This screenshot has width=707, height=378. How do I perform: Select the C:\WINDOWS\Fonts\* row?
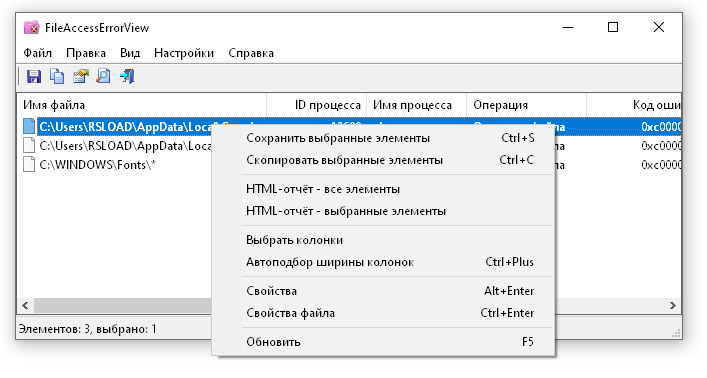click(97, 165)
